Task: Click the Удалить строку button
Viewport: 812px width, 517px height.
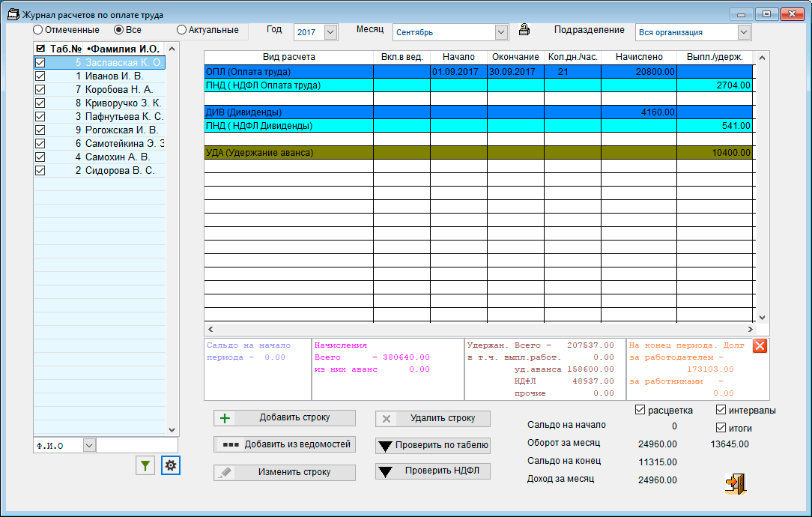Action: pyautogui.click(x=433, y=418)
